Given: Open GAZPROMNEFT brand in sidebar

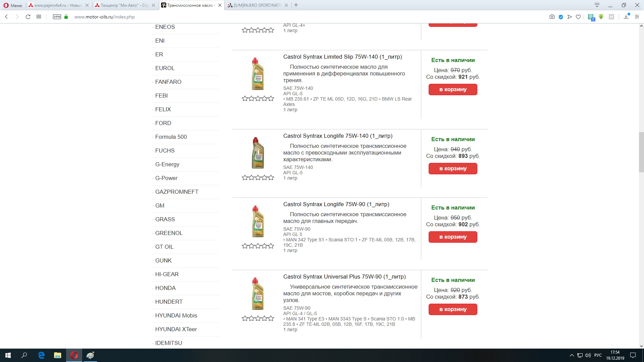Looking at the screenshot, I should pyautogui.click(x=177, y=192).
